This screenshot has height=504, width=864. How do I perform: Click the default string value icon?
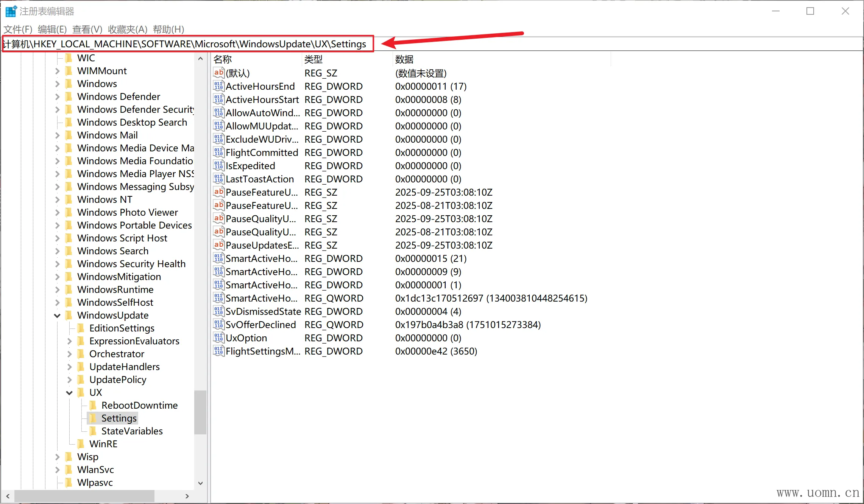(218, 73)
